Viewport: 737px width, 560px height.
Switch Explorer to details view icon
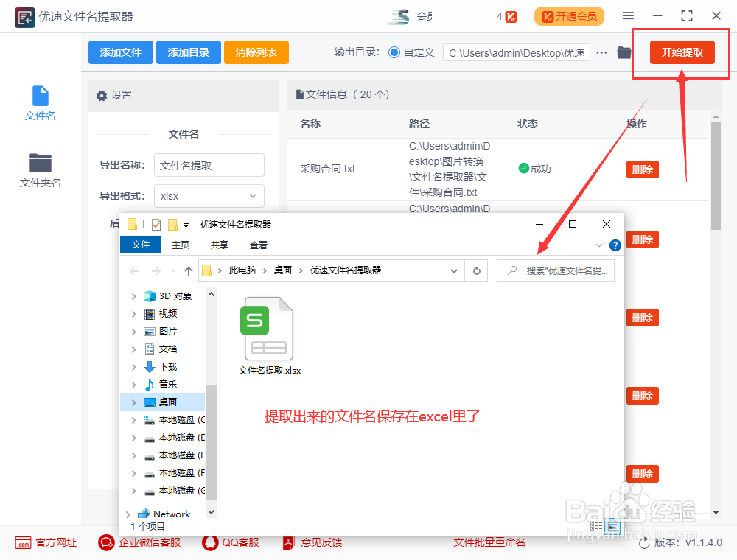(596, 526)
